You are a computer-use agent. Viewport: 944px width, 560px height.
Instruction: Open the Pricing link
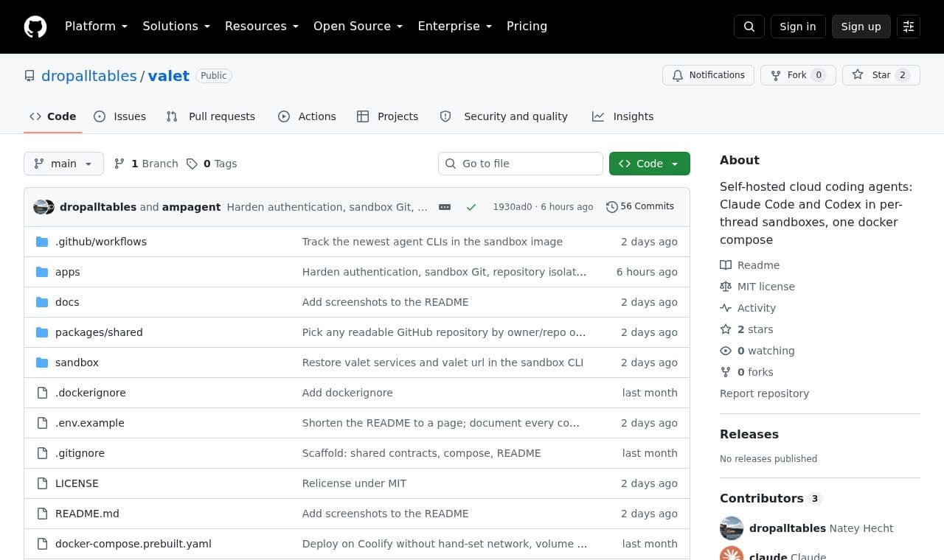coord(527,27)
